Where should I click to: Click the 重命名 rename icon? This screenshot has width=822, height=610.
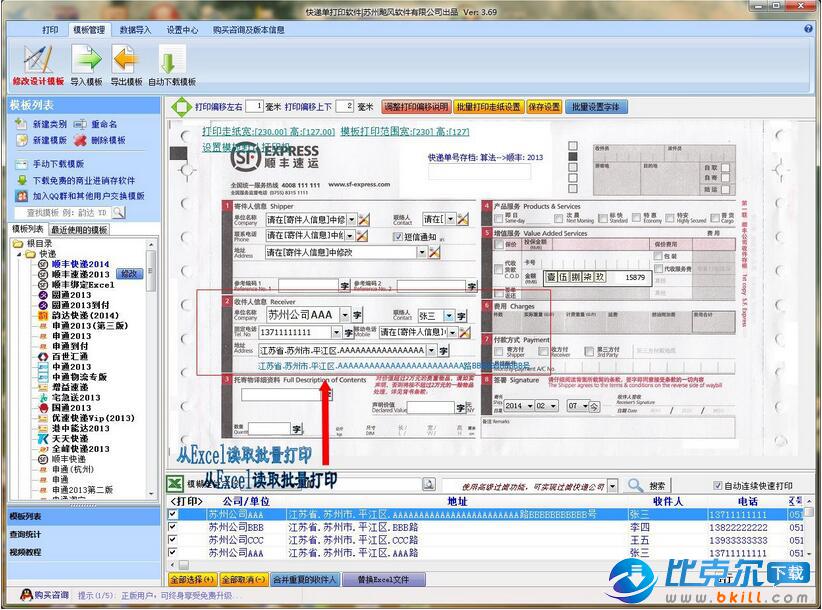(80, 124)
